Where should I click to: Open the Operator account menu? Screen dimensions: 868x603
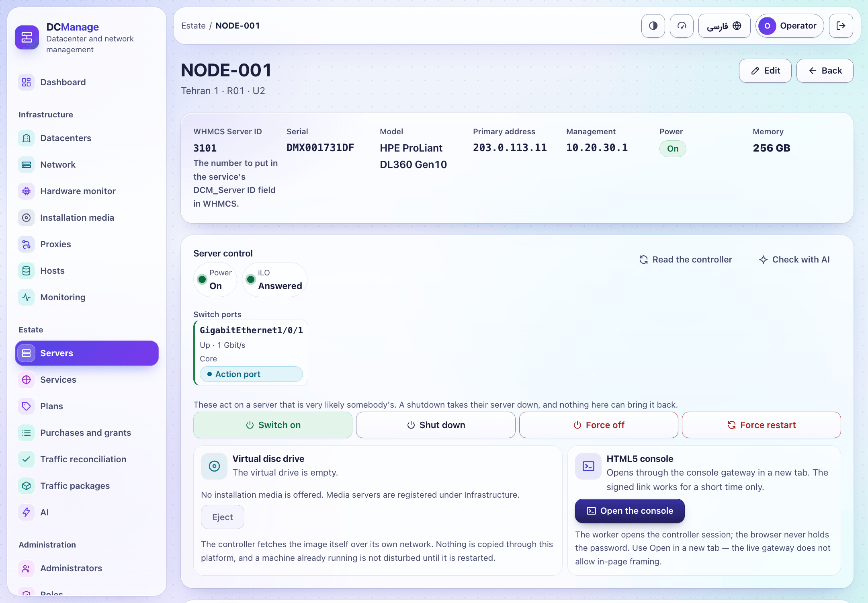pos(790,26)
